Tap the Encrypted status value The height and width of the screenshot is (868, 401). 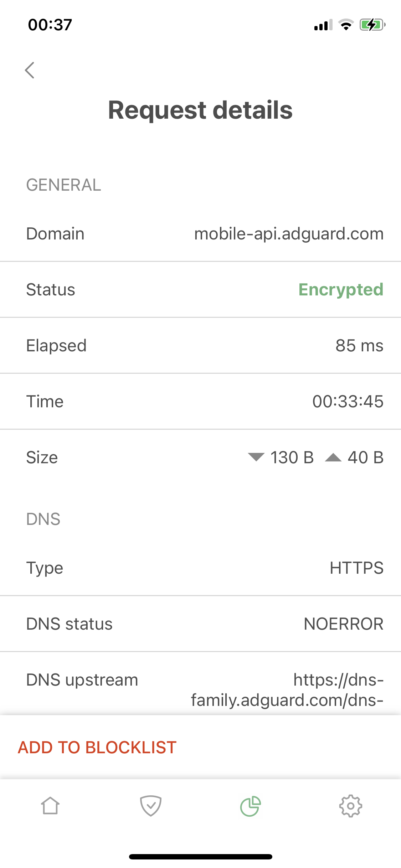coord(341,290)
